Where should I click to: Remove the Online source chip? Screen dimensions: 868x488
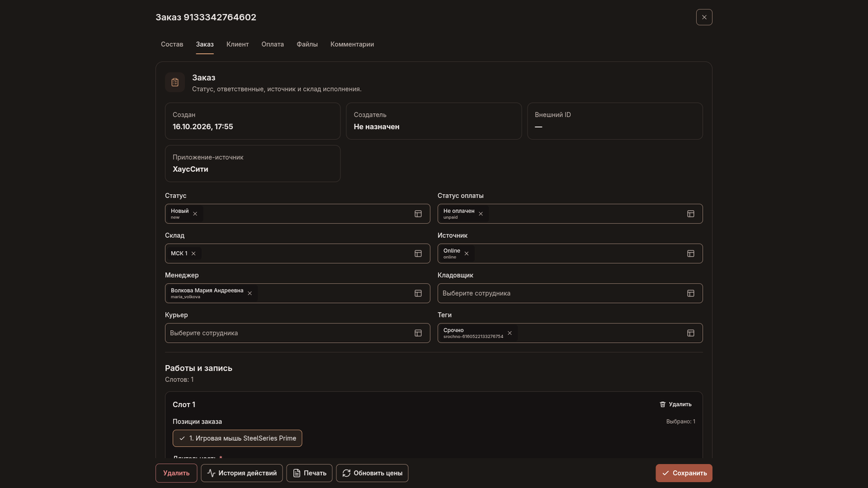tap(467, 254)
